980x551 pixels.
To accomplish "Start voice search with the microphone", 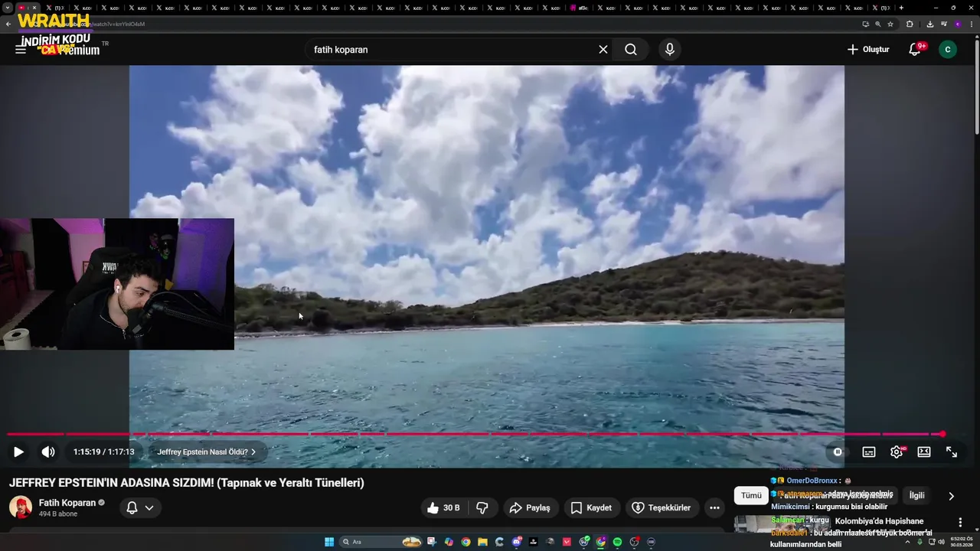I will pyautogui.click(x=670, y=50).
